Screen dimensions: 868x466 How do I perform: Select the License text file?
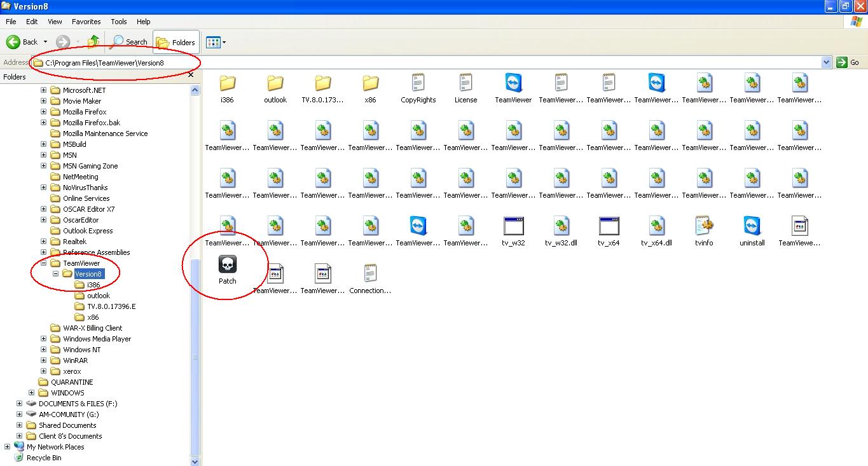(465, 83)
